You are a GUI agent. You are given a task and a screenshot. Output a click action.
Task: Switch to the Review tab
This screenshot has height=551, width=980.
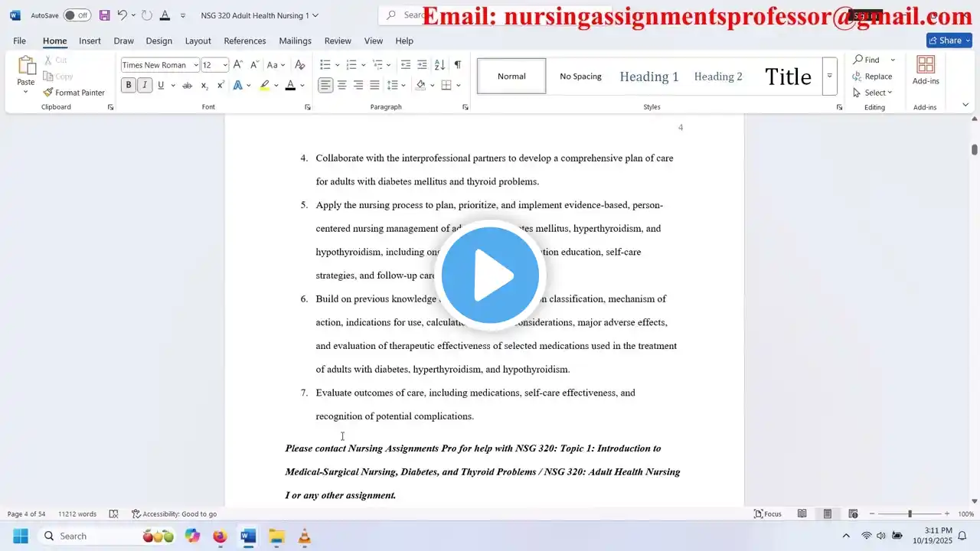pyautogui.click(x=338, y=41)
